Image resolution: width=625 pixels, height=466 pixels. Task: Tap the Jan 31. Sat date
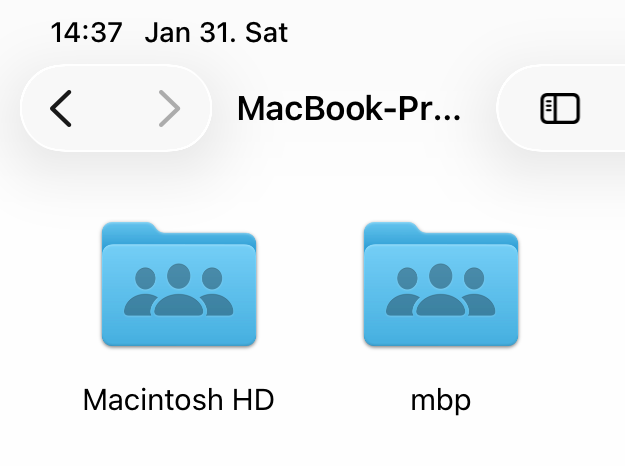click(x=216, y=32)
